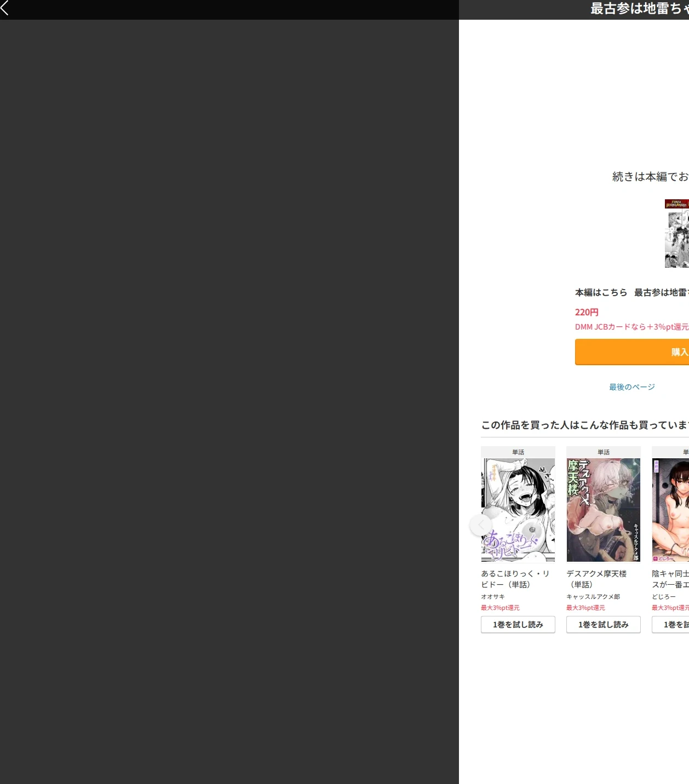Image resolution: width=689 pixels, height=784 pixels.
Task: Click the dark reader page area
Action: [229, 402]
